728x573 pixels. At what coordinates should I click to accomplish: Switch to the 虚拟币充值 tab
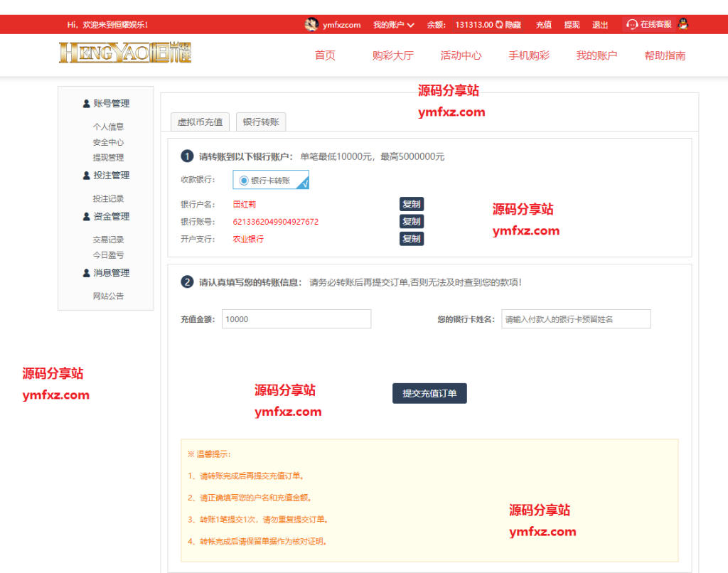[x=198, y=122]
